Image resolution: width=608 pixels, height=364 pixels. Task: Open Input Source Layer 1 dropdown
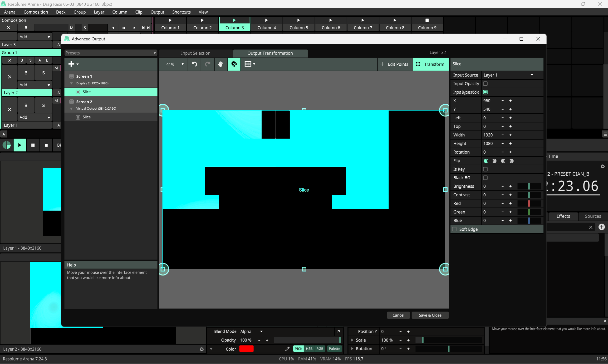coord(508,75)
